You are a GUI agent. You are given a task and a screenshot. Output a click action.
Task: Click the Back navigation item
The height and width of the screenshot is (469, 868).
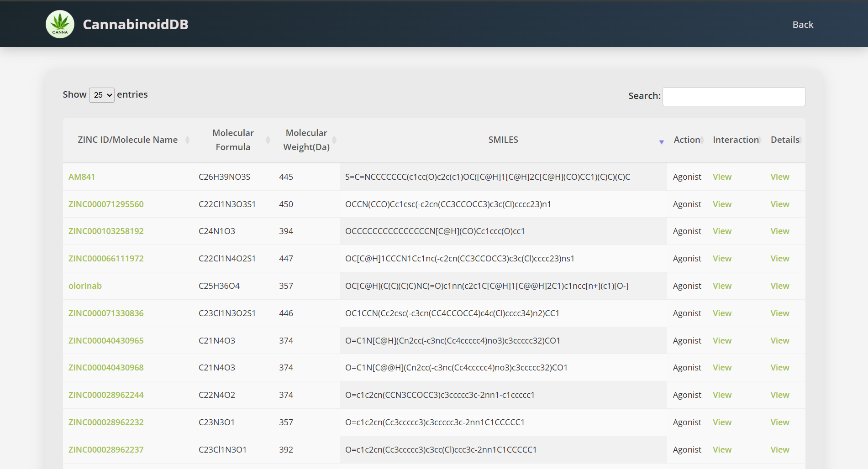pyautogui.click(x=803, y=24)
